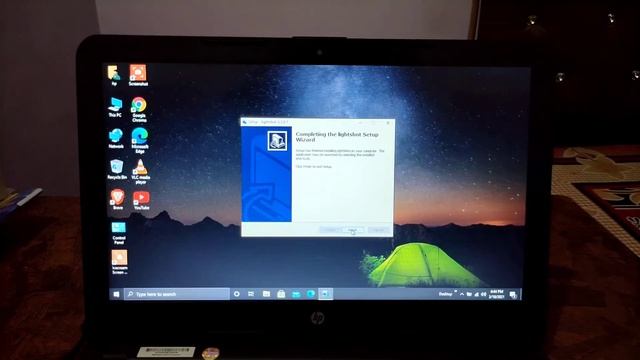
Task: Click Finish in Lightshot Setup wizard
Action: coord(353,230)
